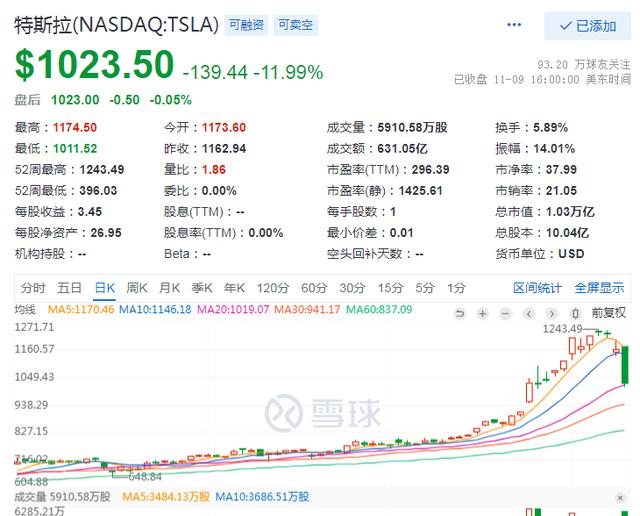Switch to the 5分 chart tab
Image resolution: width=640 pixels, height=516 pixels.
(x=424, y=288)
